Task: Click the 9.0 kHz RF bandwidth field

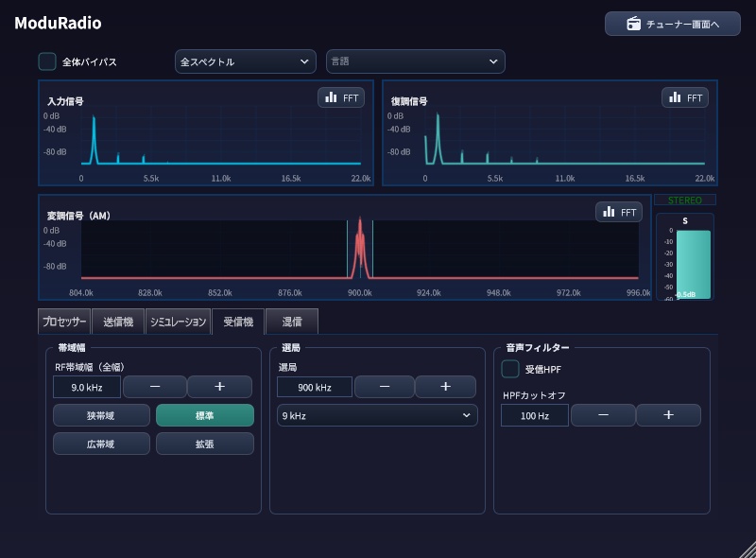Action: (87, 387)
